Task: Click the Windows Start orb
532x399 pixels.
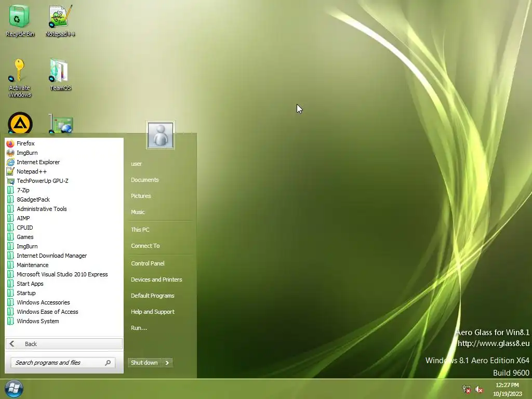Action: pos(14,389)
